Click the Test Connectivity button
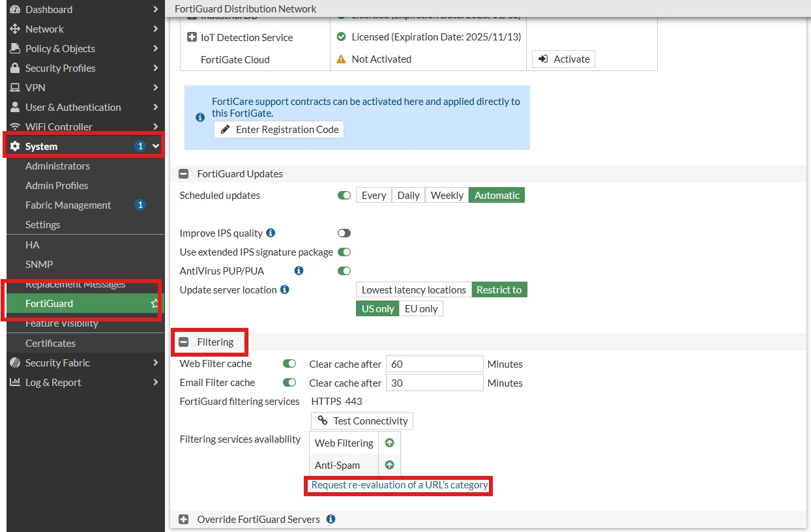The width and height of the screenshot is (811, 532). tap(362, 421)
